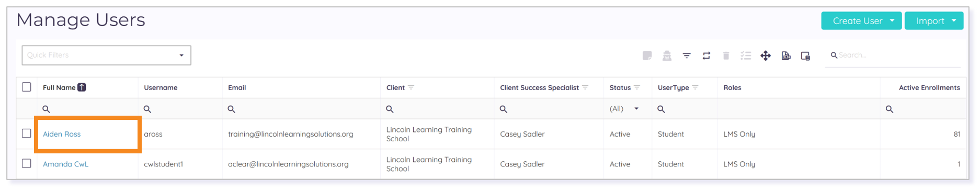The height and width of the screenshot is (190, 980).
Task: Open the filter lines toolbar icon
Action: [x=687, y=55]
